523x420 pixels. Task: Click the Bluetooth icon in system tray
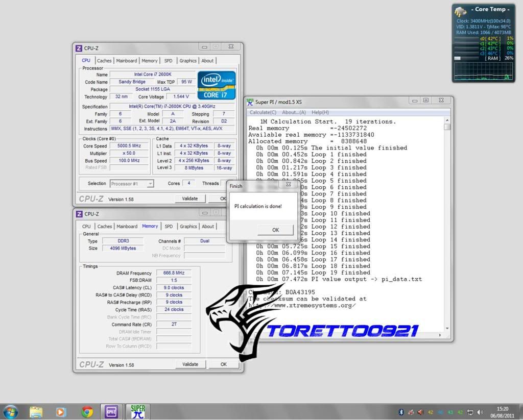tap(401, 412)
